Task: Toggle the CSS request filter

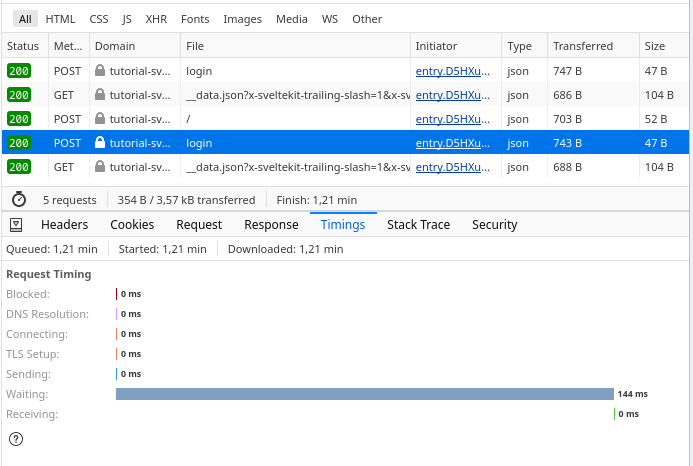Action: tap(99, 19)
